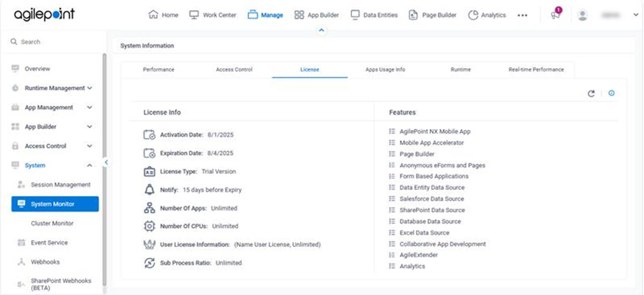Open Overview in the sidebar

tap(37, 69)
